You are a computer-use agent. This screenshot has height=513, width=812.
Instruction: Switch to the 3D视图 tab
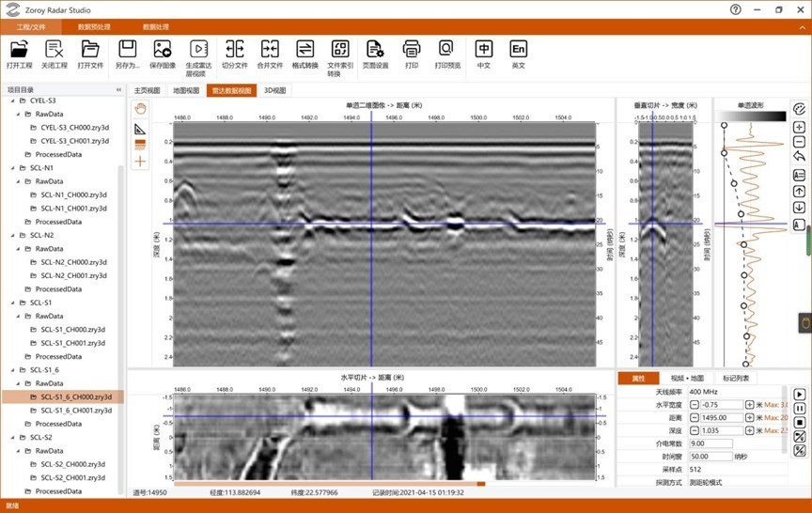click(x=273, y=91)
